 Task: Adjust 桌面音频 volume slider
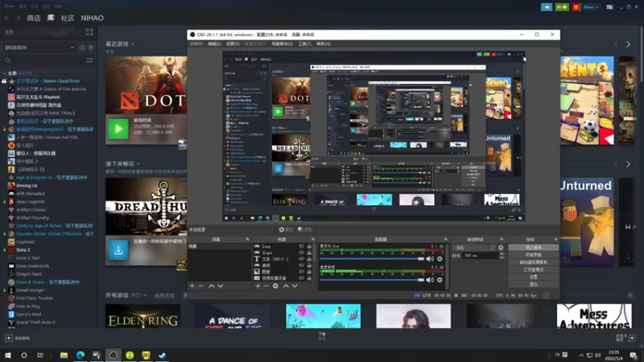pyautogui.click(x=372, y=280)
